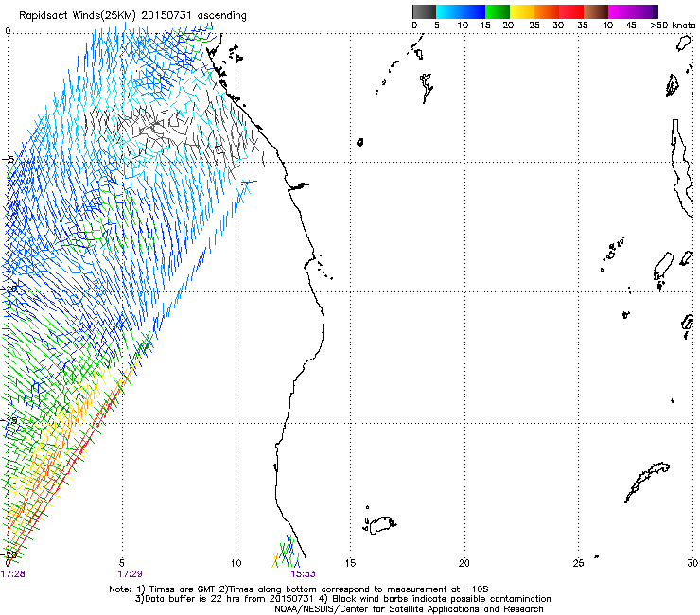Viewport: 700px width, 615px height.
Task: Select the red 30-35 knots color segment
Action: pyautogui.click(x=571, y=11)
